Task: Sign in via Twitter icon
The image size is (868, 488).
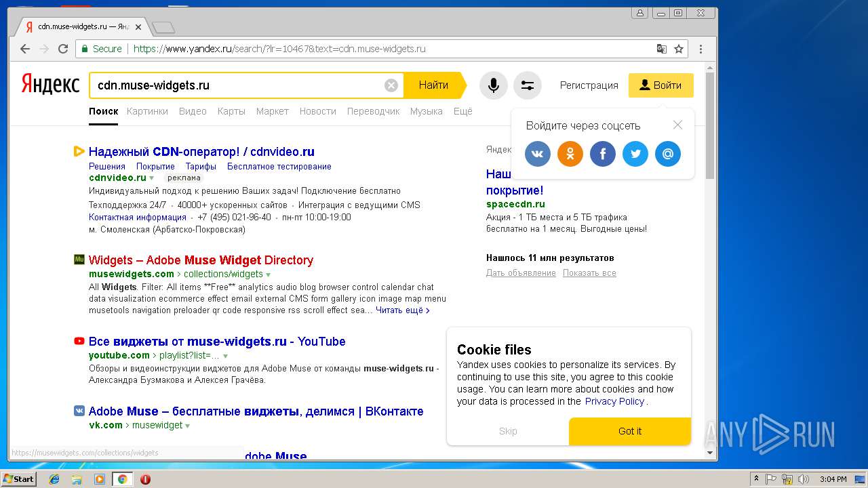Action: pyautogui.click(x=635, y=154)
